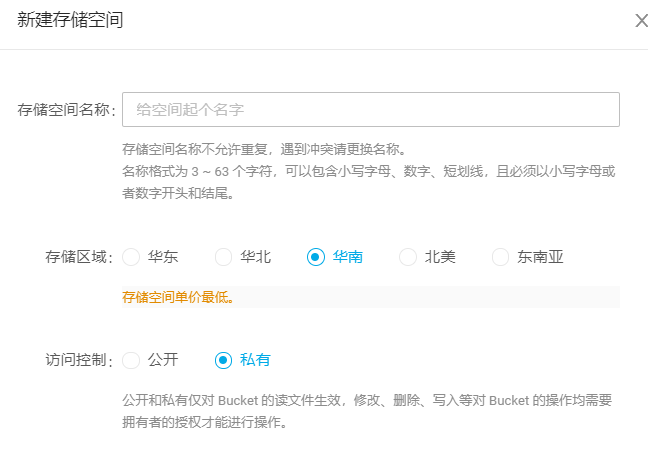
Task: Click the 存储区域 label
Action: pos(79,257)
